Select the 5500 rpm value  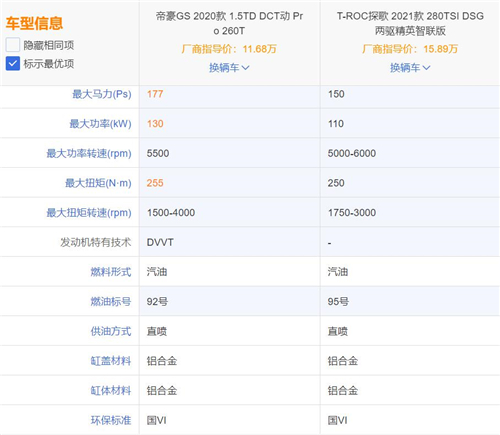tap(158, 153)
